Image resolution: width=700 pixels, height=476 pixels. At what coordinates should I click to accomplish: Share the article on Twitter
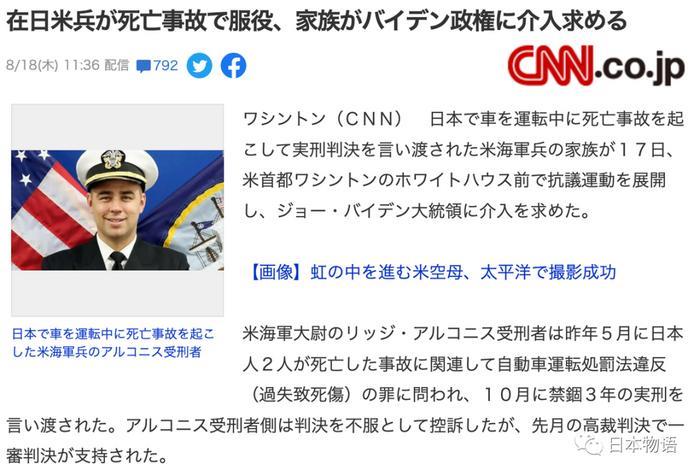(x=199, y=66)
